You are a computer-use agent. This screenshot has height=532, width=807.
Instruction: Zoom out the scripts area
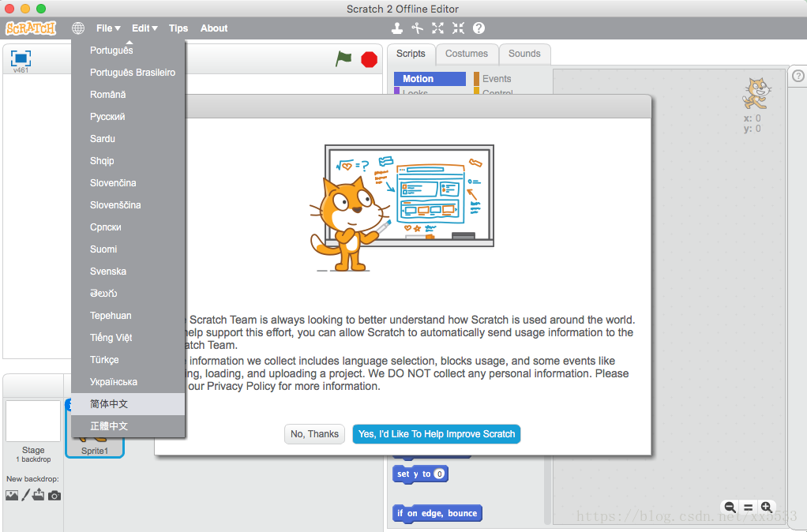coord(730,507)
